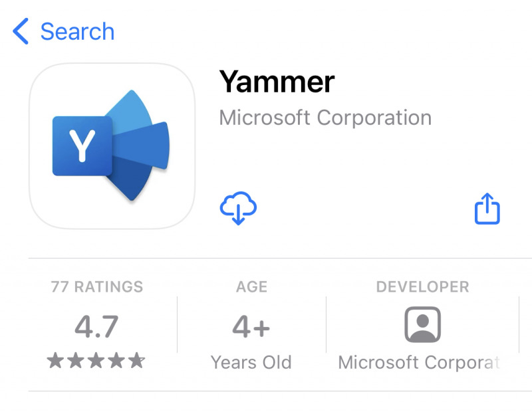This screenshot has height=414, width=532.
Task: Tap the 77 Ratings label
Action: coord(97,287)
